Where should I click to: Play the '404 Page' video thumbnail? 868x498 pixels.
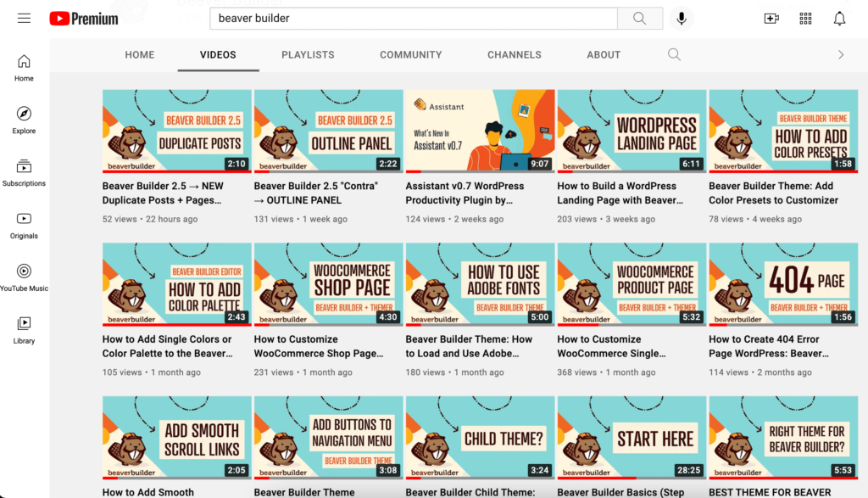tap(783, 285)
